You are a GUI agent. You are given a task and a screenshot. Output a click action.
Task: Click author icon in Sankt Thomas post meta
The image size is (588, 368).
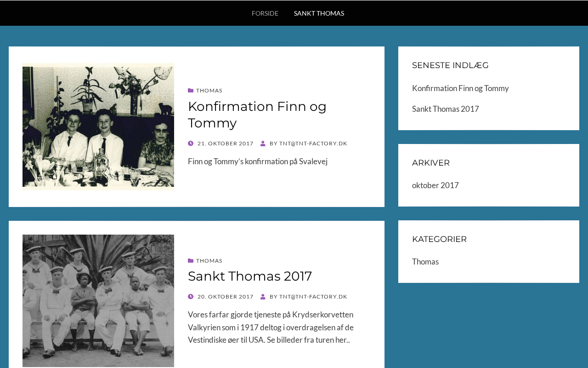click(263, 297)
